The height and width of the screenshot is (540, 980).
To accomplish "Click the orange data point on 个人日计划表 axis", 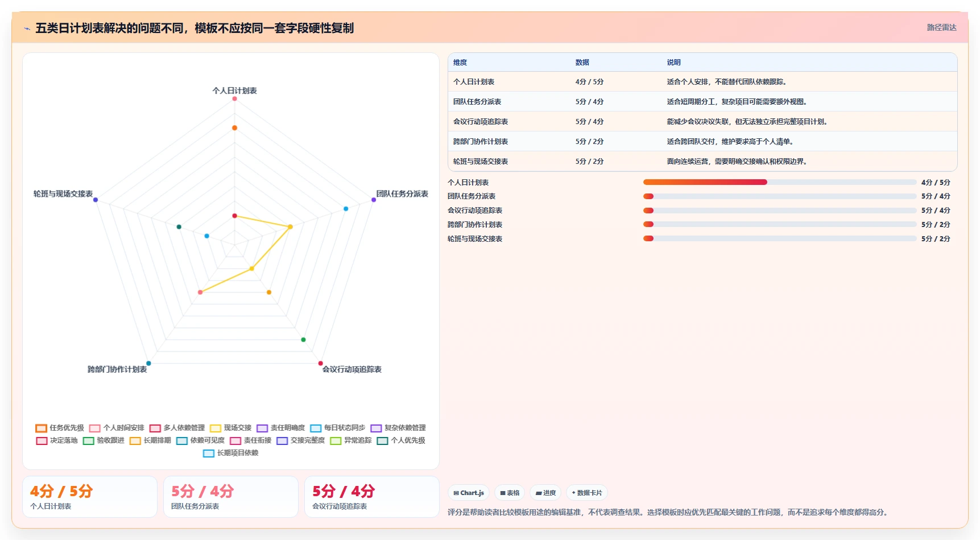I will pos(234,128).
